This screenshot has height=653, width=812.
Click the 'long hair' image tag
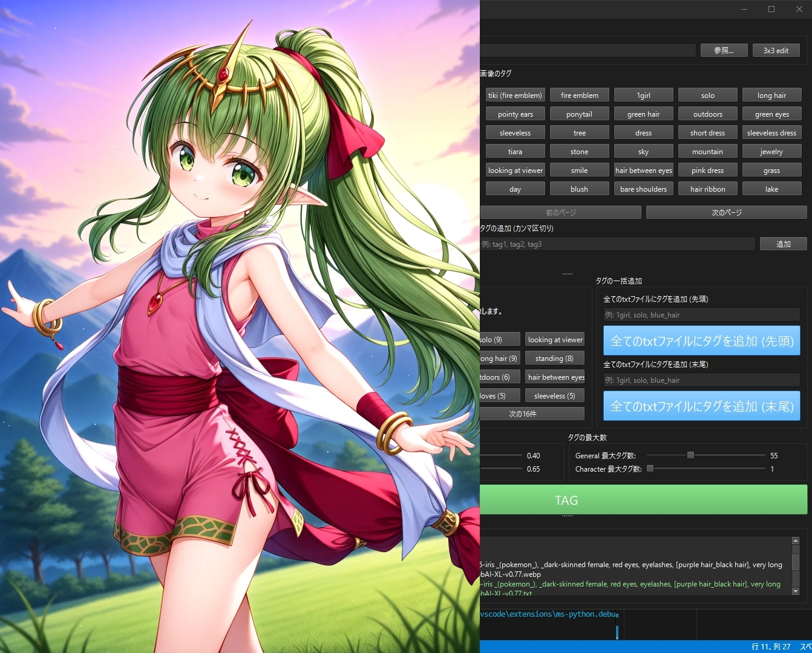point(771,96)
